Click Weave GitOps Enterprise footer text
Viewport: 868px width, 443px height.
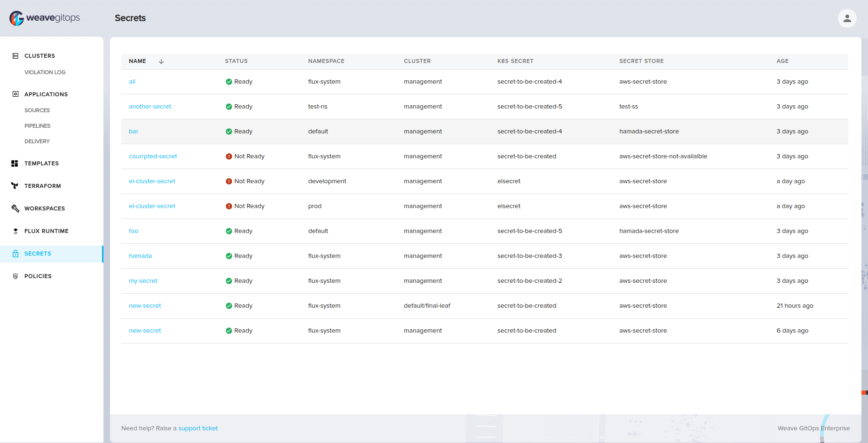click(813, 428)
